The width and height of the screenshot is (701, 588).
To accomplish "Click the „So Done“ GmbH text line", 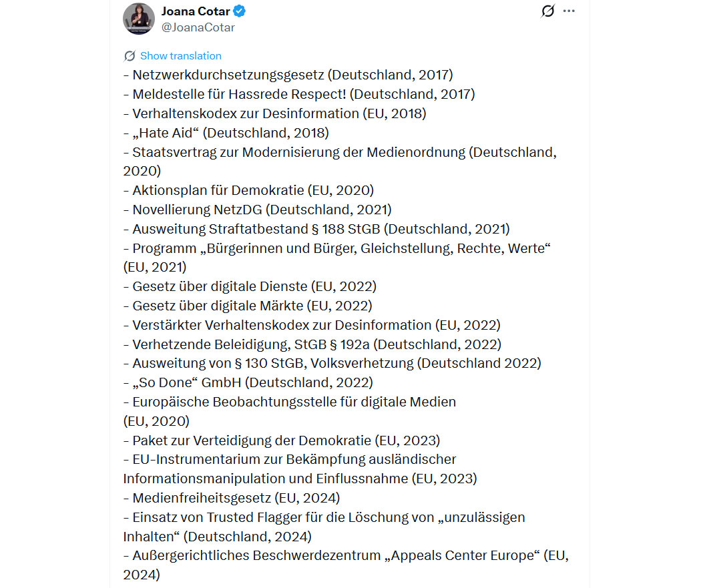I will pos(248,382).
